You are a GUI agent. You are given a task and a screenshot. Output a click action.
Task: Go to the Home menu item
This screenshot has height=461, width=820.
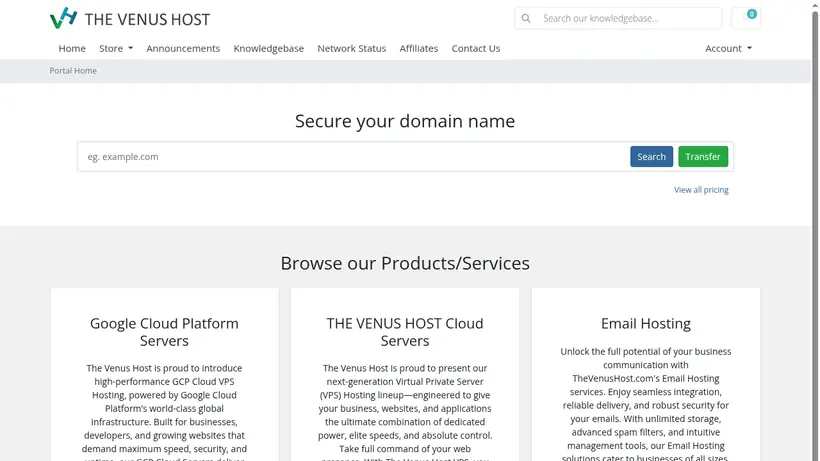[72, 48]
